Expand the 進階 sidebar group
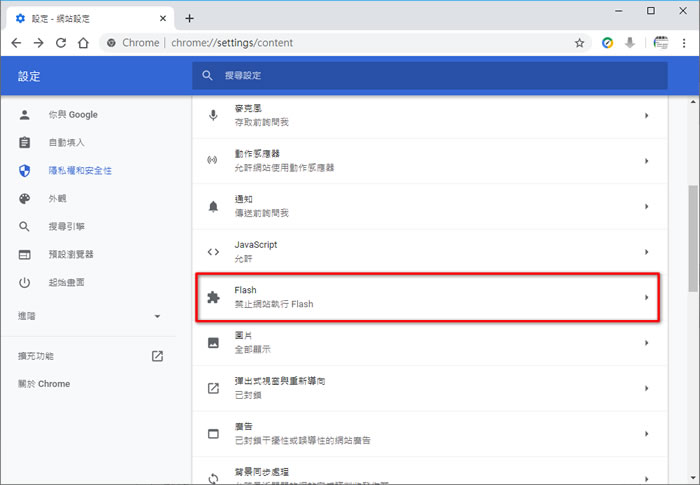The height and width of the screenshot is (485, 700). point(89,316)
